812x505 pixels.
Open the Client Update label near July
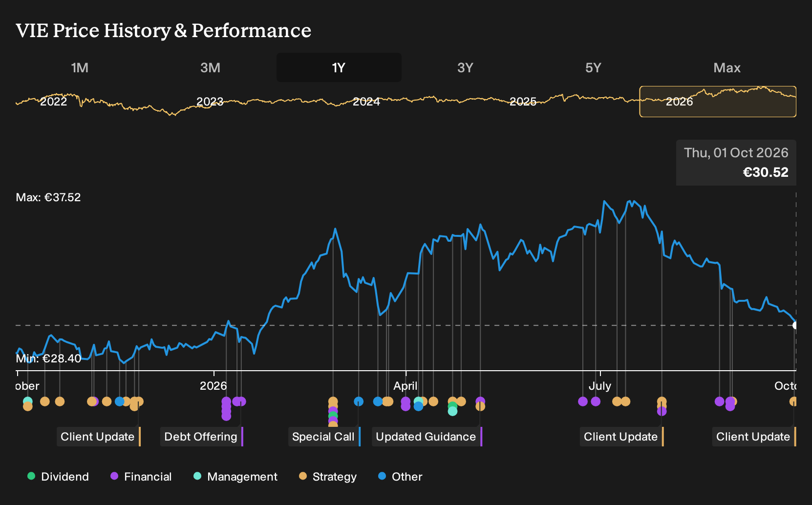(621, 437)
